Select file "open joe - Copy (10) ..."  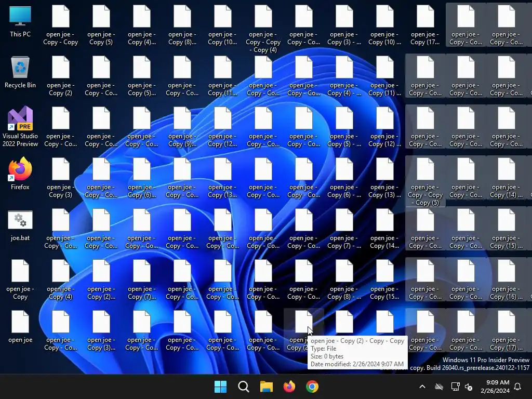(x=385, y=25)
